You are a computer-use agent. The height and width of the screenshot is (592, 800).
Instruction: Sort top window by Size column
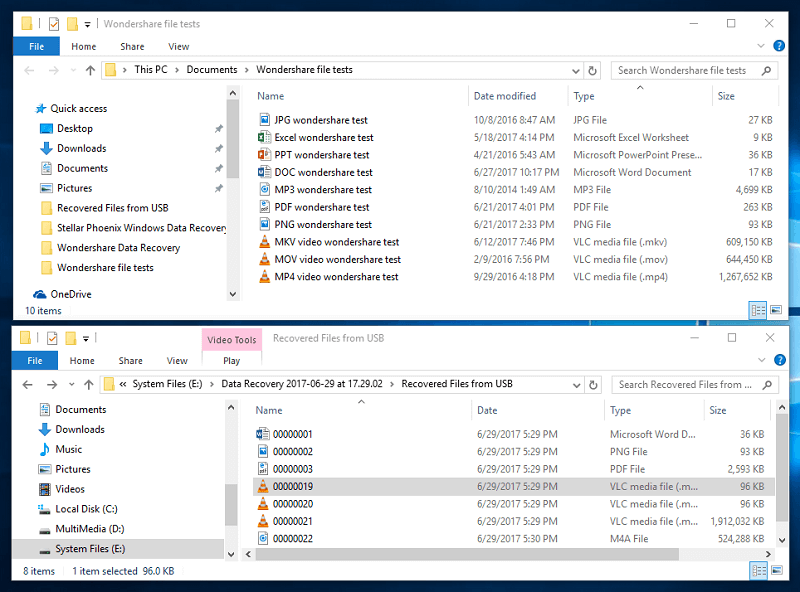[726, 96]
